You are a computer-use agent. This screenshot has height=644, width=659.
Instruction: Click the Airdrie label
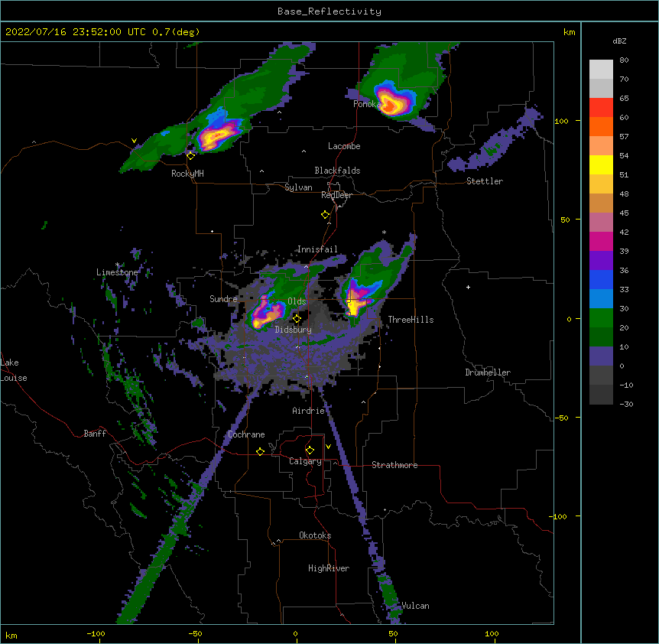(x=309, y=411)
